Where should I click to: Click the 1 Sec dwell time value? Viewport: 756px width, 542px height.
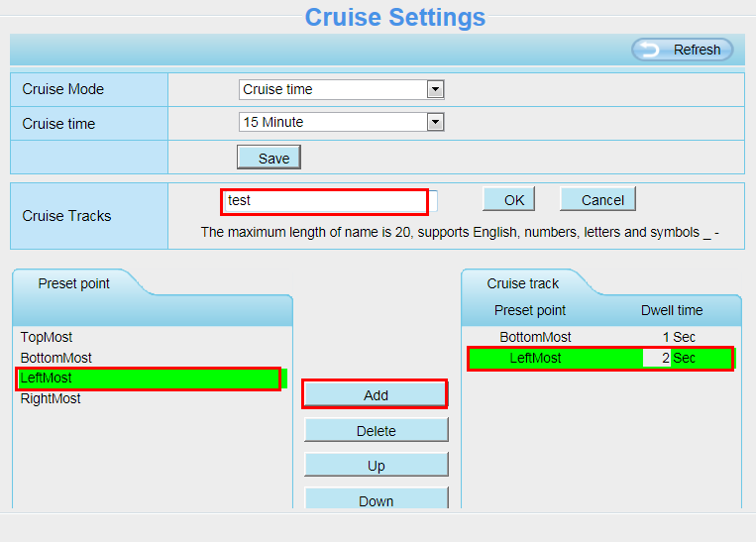(x=679, y=337)
